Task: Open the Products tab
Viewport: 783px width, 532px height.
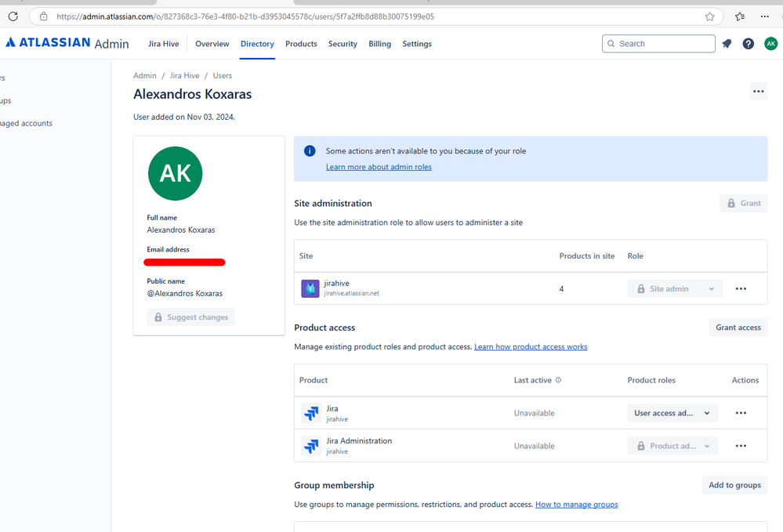Action: (x=301, y=44)
